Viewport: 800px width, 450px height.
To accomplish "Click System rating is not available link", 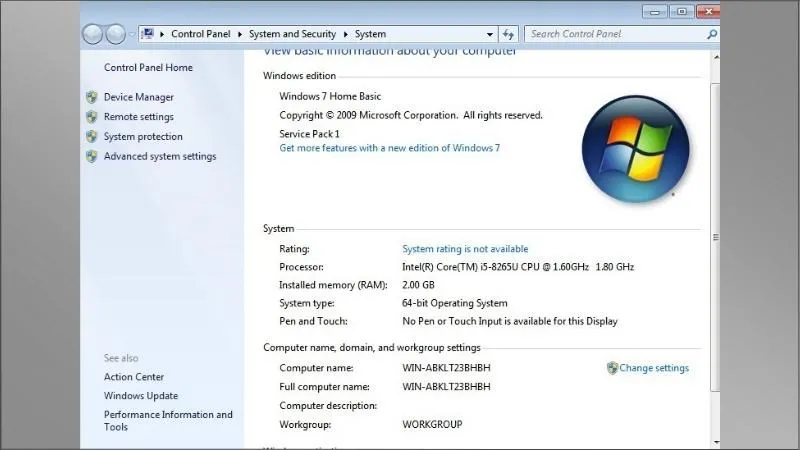I will pyautogui.click(x=465, y=249).
